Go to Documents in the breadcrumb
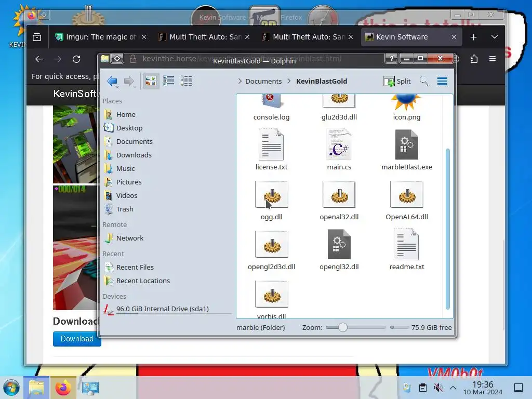The width and height of the screenshot is (532, 399). coord(263,82)
